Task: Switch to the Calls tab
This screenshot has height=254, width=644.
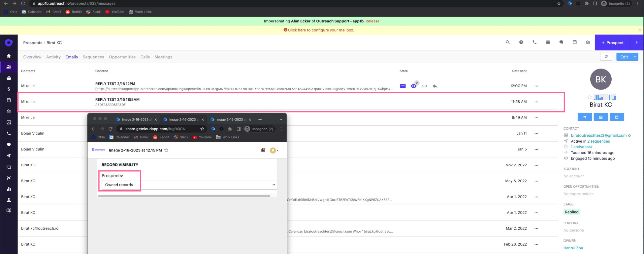Action: tap(145, 57)
